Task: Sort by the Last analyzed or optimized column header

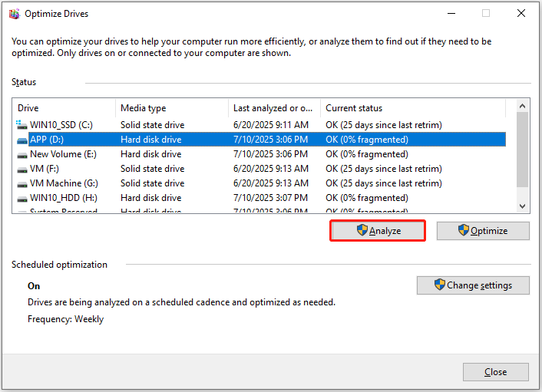Action: (x=275, y=108)
